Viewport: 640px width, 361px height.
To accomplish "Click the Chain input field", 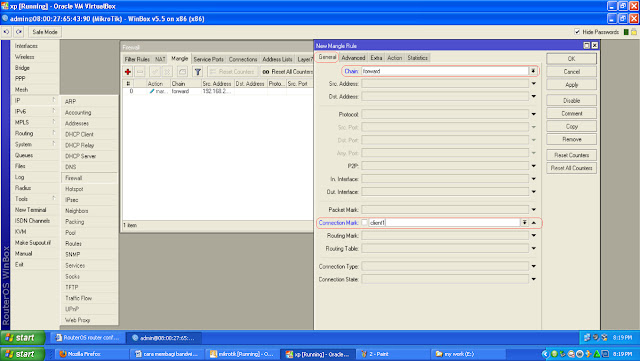I will (x=445, y=71).
